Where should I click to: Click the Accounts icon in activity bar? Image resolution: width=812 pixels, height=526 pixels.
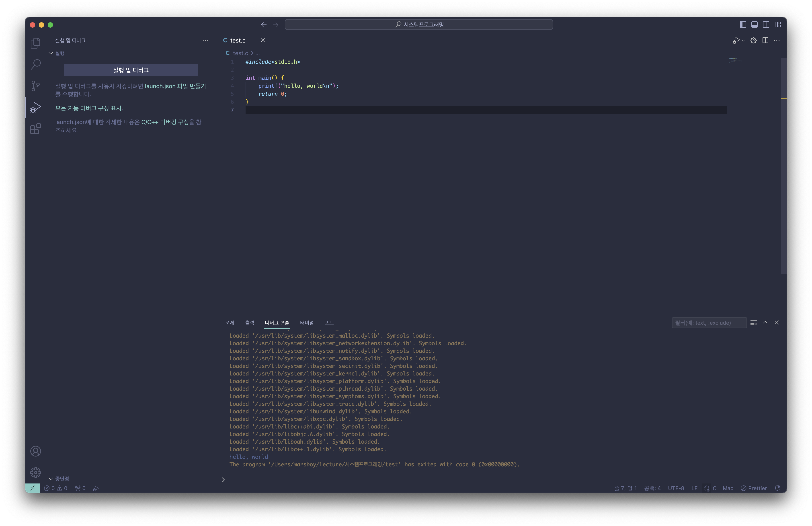pos(35,451)
